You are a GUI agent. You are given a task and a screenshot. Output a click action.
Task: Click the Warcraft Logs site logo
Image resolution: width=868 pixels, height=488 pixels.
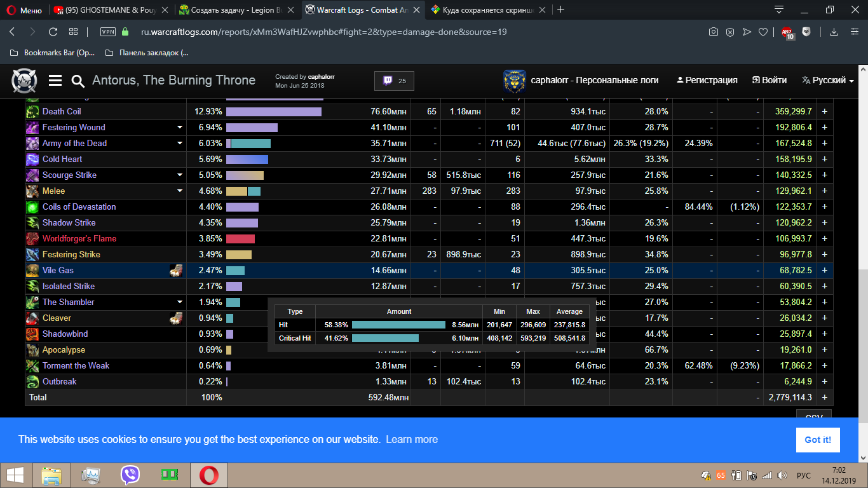(24, 81)
